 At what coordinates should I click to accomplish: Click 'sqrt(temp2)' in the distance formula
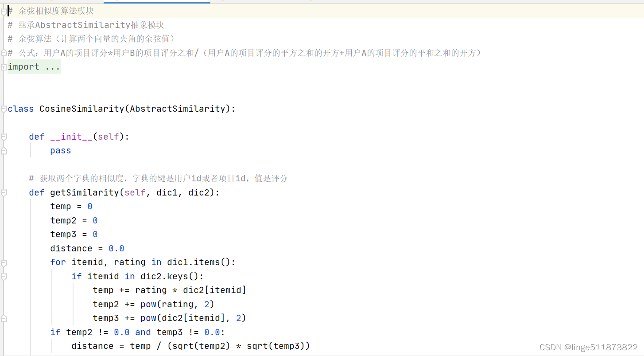[202, 346]
